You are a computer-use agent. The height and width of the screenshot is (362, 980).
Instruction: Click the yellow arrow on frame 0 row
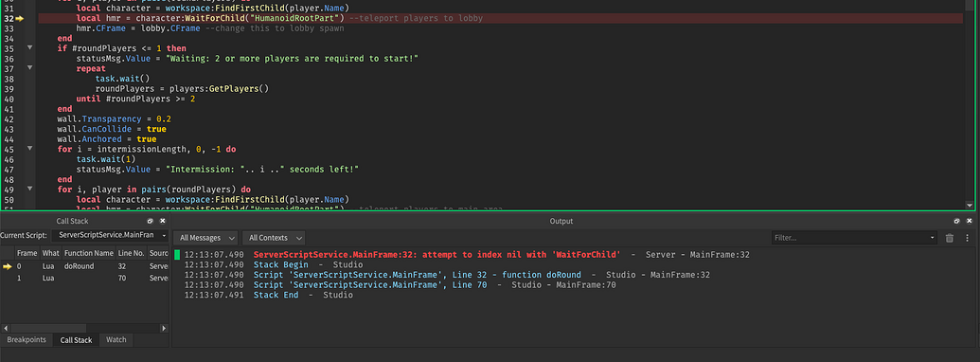coord(7,266)
